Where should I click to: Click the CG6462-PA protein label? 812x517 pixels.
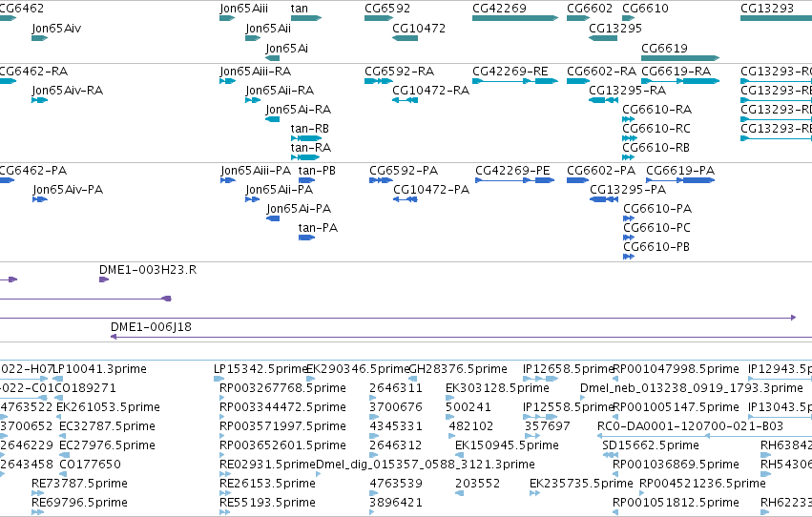point(33,170)
